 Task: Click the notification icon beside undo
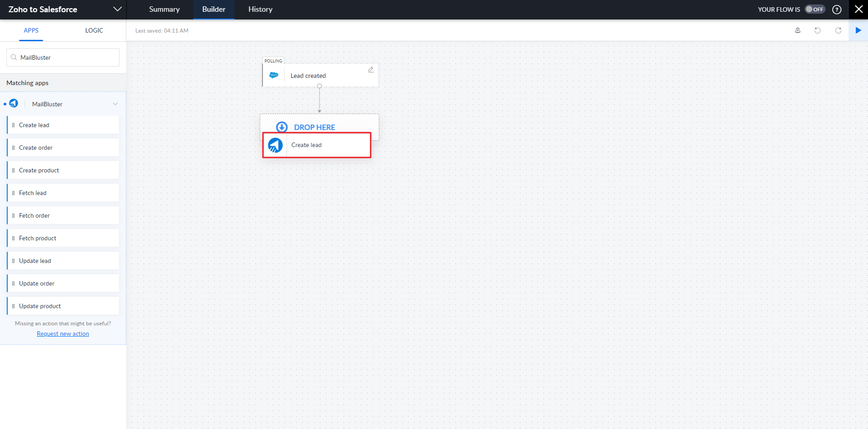click(x=797, y=30)
